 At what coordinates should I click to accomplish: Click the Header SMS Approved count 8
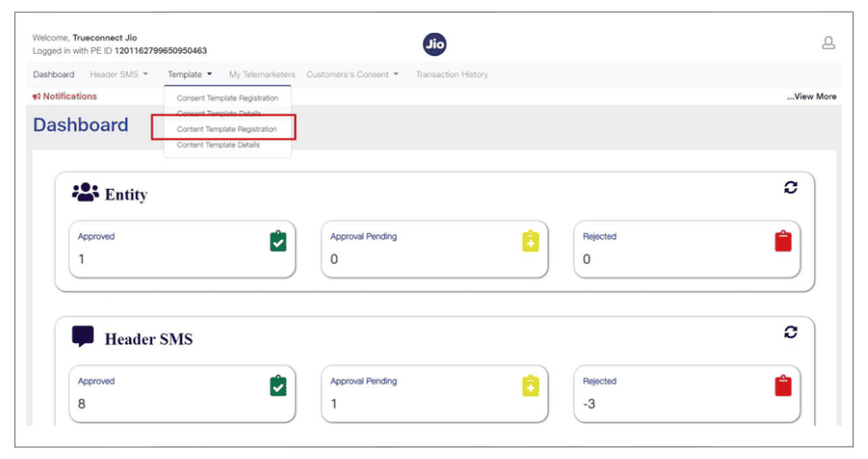82,404
